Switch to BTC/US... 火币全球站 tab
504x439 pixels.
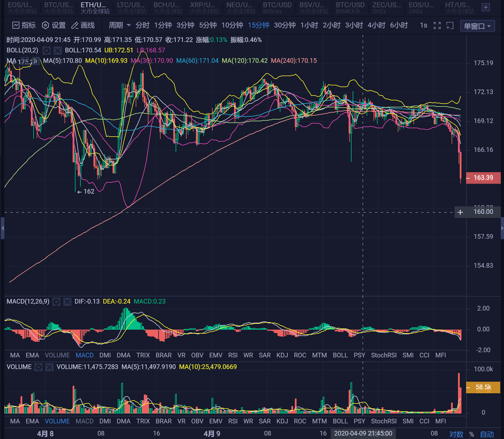[59, 8]
